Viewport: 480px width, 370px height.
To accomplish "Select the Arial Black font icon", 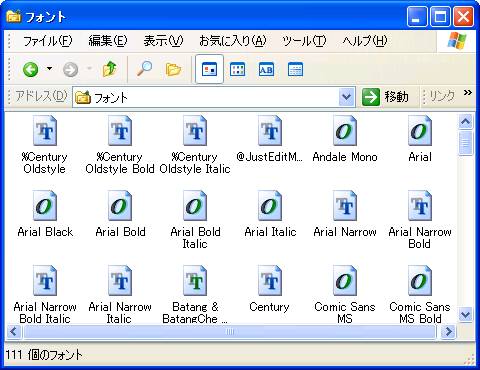I will pos(45,206).
